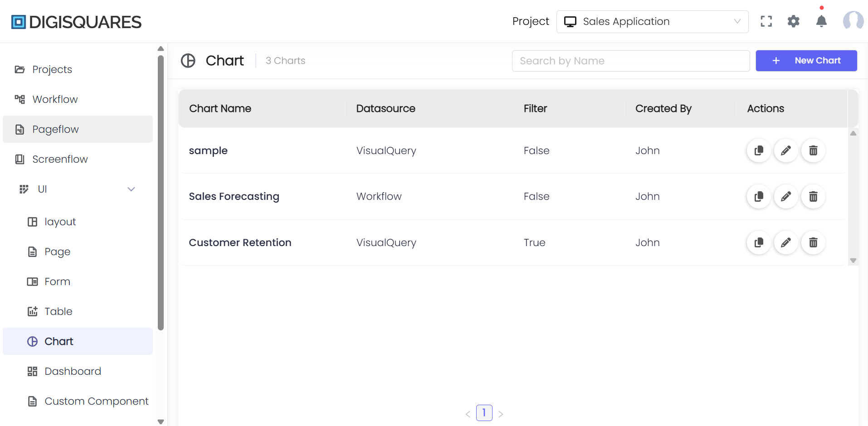Viewport: 868px width, 426px height.
Task: Click the New Chart button
Action: 806,60
